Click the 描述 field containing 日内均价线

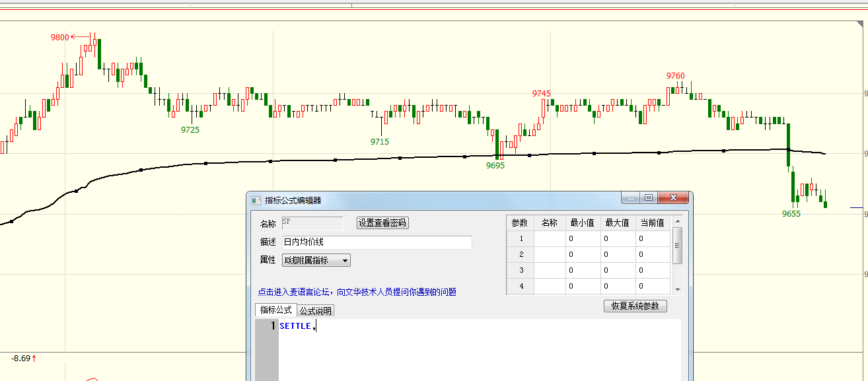point(377,242)
